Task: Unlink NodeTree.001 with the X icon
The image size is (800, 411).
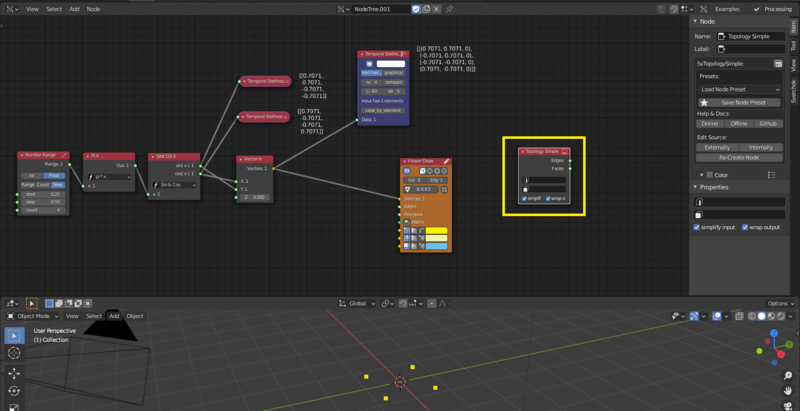Action: pyautogui.click(x=436, y=9)
